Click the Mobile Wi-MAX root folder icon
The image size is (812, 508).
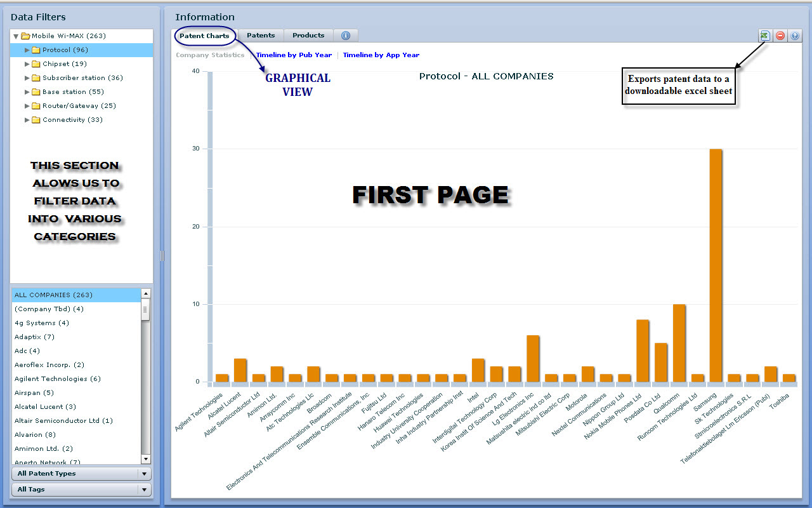click(x=25, y=36)
